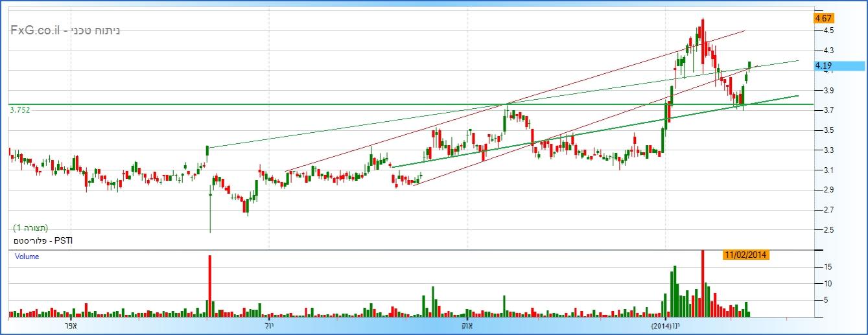868x335 pixels.
Task: Click the blue 4.19 current price tag
Action: point(839,65)
